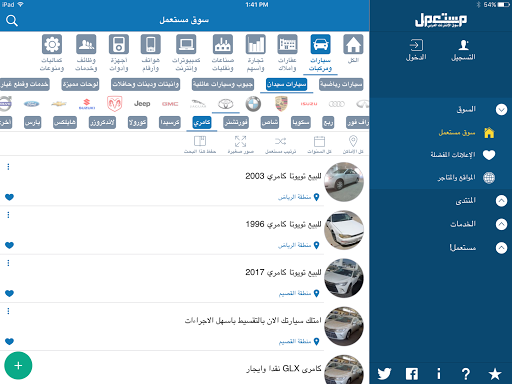This screenshot has width=512, height=384.
Task: Click the question mark help icon
Action: pyautogui.click(x=466, y=374)
